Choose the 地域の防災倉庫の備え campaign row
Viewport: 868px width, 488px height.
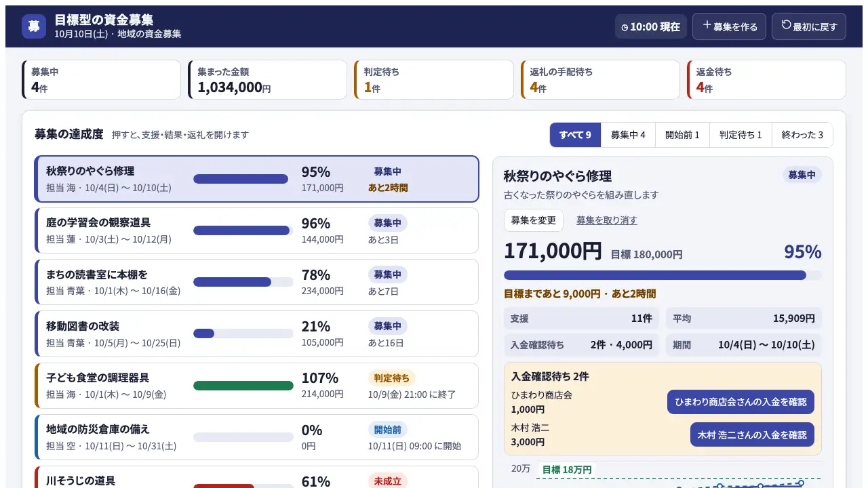tap(257, 437)
